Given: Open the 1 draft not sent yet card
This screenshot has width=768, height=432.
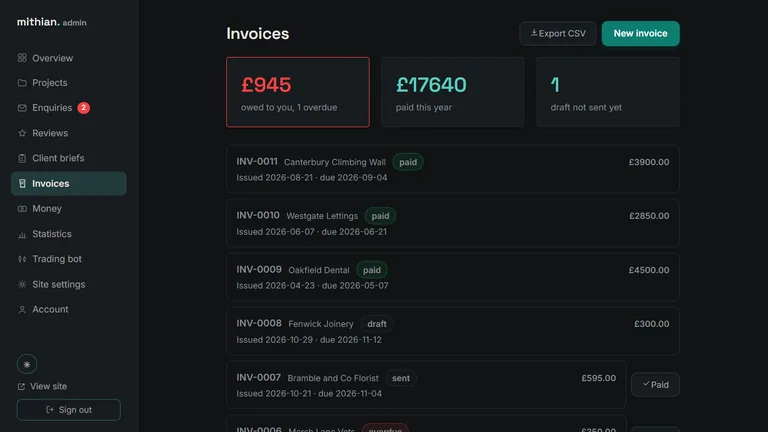Looking at the screenshot, I should [x=608, y=92].
